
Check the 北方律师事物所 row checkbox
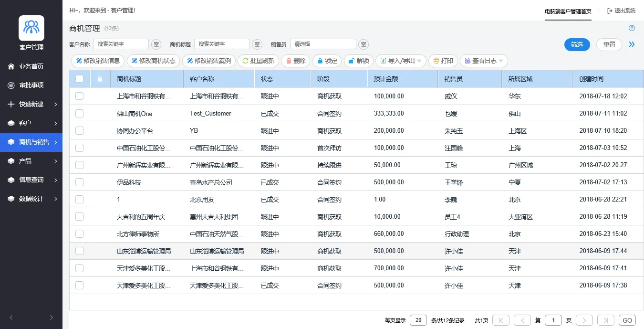pyautogui.click(x=79, y=233)
